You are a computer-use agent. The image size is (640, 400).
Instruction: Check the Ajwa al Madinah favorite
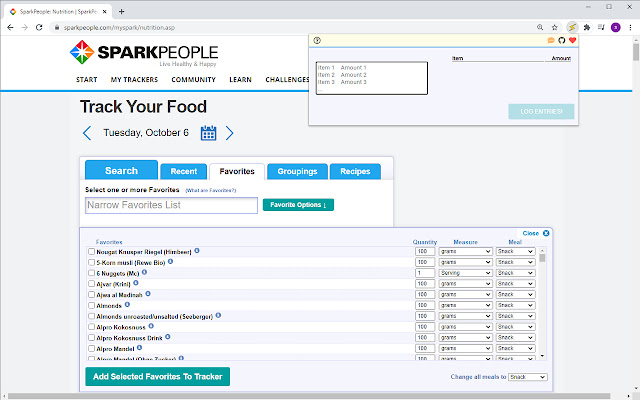coord(91,294)
